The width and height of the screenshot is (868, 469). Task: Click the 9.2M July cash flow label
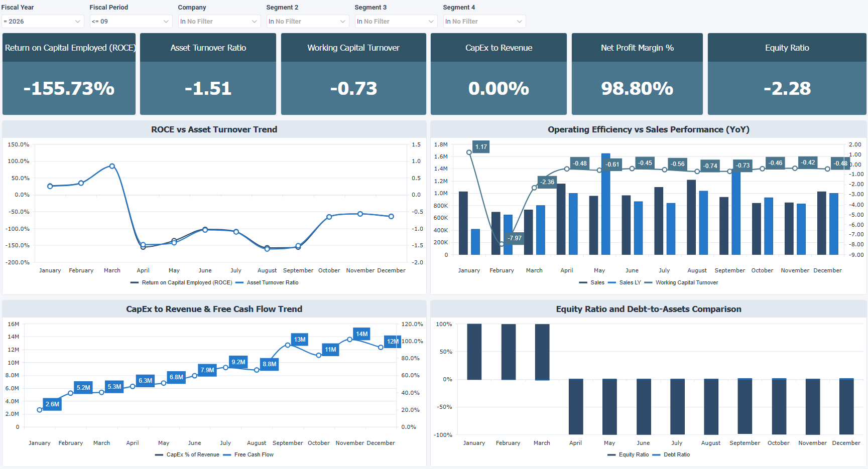(238, 362)
